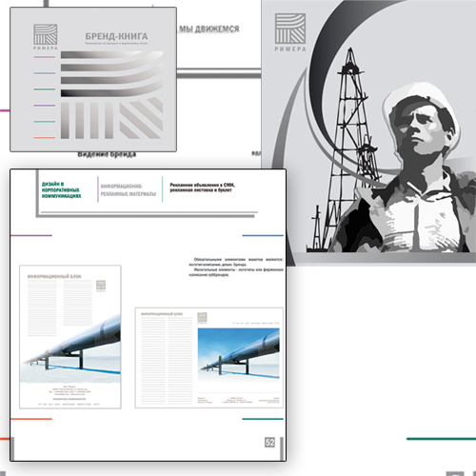Screen dimensions: 476x476
Task: Click the page number 52 box
Action: coord(269,443)
